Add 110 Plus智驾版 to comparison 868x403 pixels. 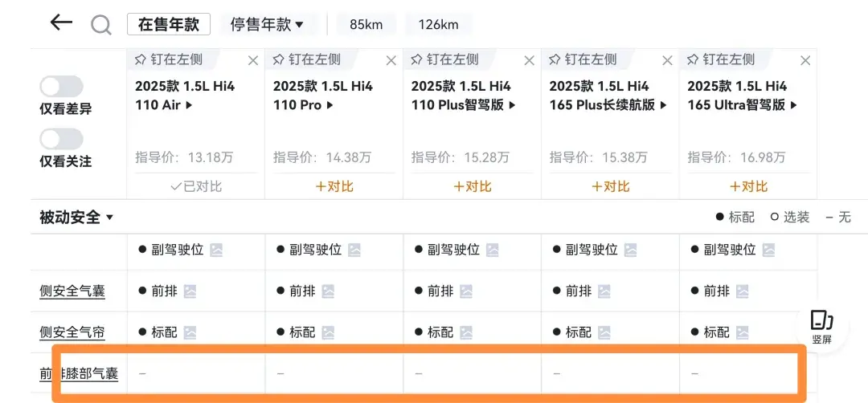tap(473, 186)
